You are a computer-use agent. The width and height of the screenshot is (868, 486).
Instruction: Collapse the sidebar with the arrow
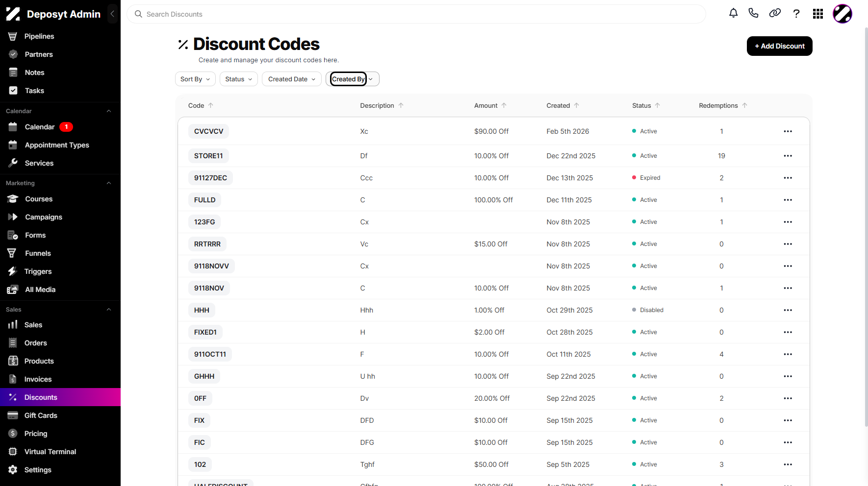point(112,14)
